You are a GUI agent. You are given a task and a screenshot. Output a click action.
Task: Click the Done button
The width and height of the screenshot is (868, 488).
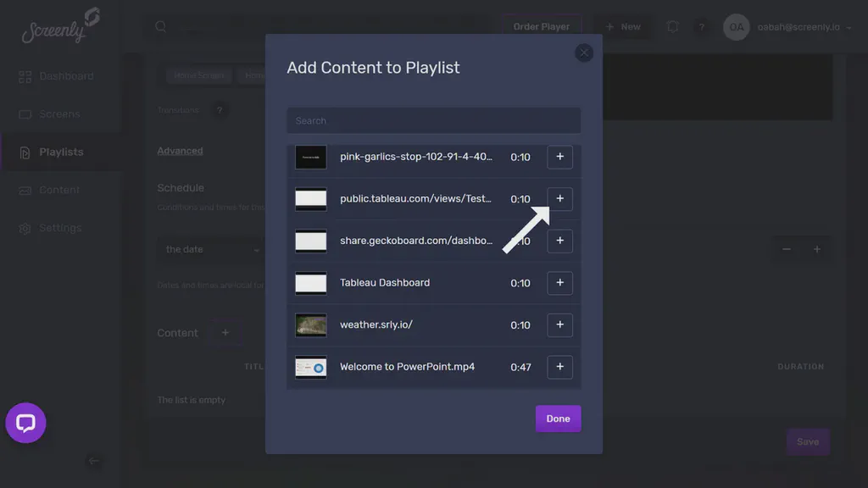tap(558, 418)
